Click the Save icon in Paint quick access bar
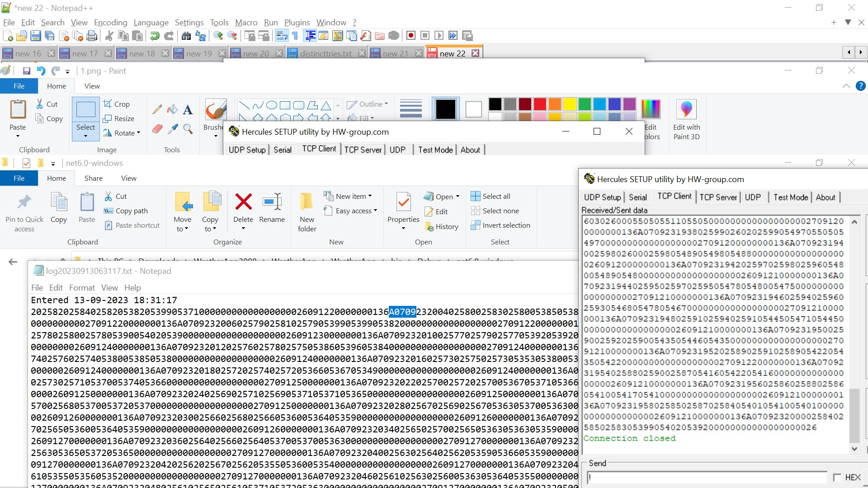Viewport: 868px width, 488px height. 26,71
